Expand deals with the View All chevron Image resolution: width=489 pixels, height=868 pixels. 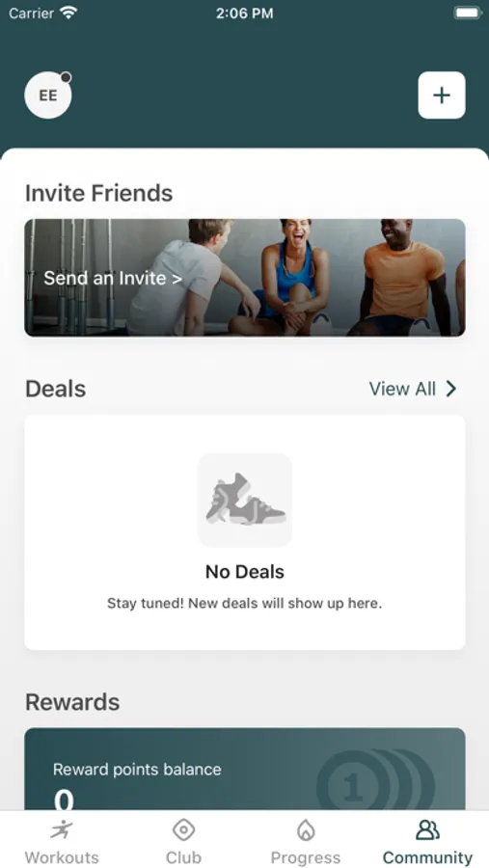point(451,390)
